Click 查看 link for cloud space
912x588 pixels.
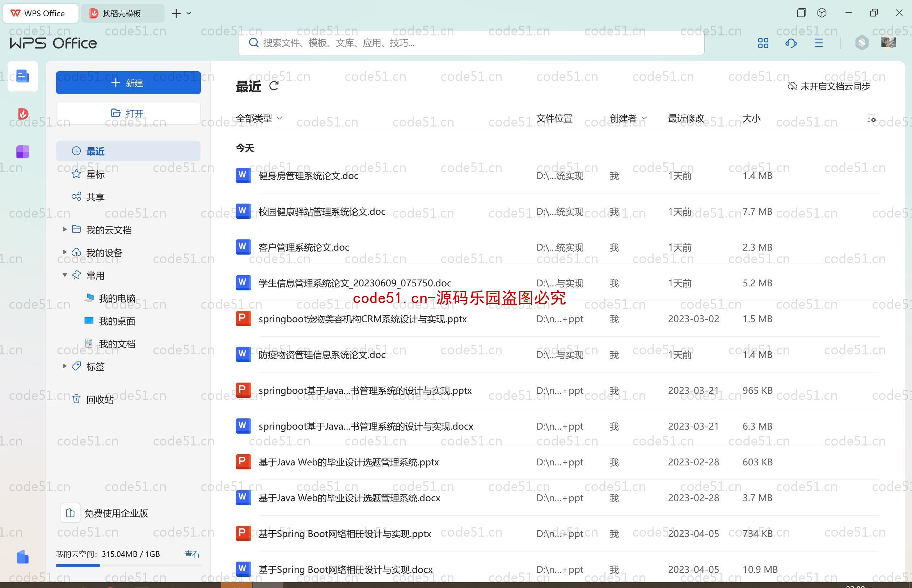click(192, 554)
